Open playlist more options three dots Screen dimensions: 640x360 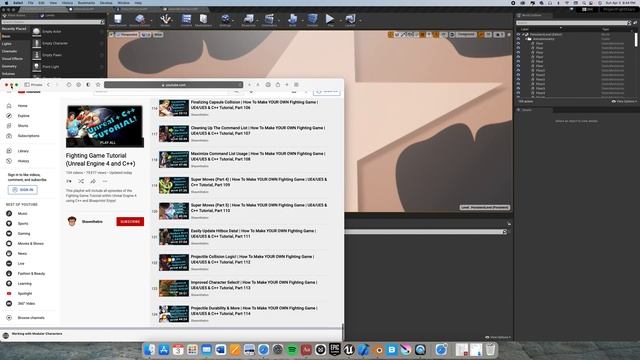105,181
